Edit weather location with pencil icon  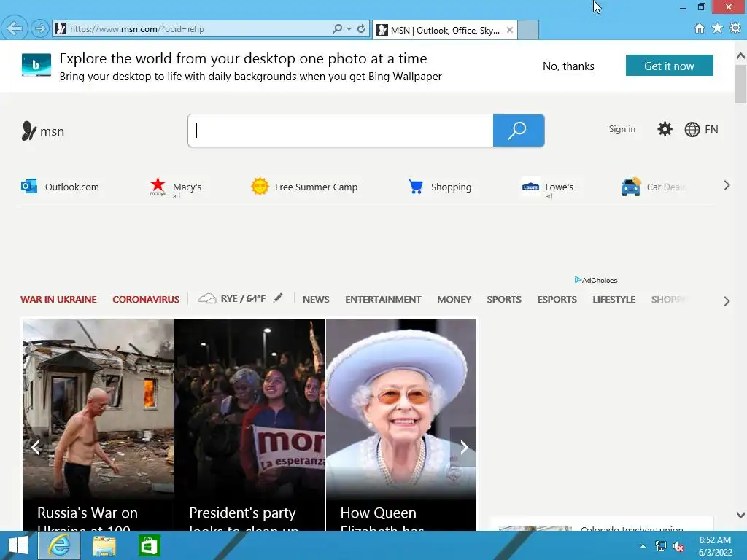[278, 298]
